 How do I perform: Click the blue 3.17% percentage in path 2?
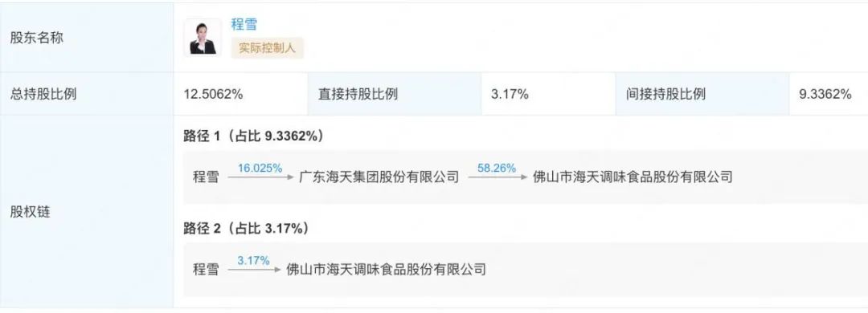[x=253, y=260]
